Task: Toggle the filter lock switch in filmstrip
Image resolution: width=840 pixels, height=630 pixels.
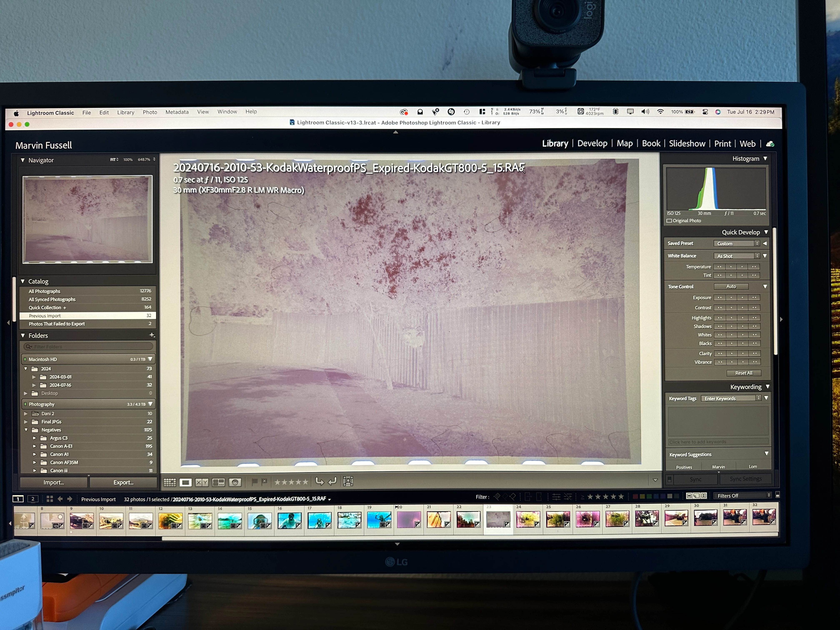Action: coord(777,495)
